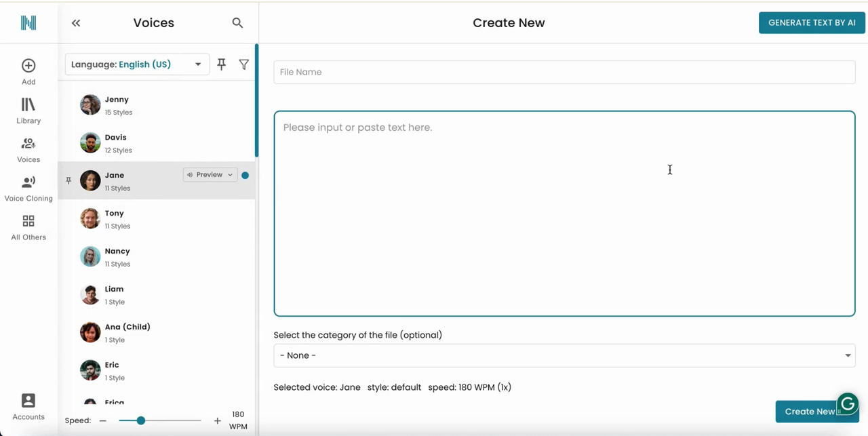Open the Voices sidebar item
This screenshot has height=436, width=868.
(x=28, y=150)
